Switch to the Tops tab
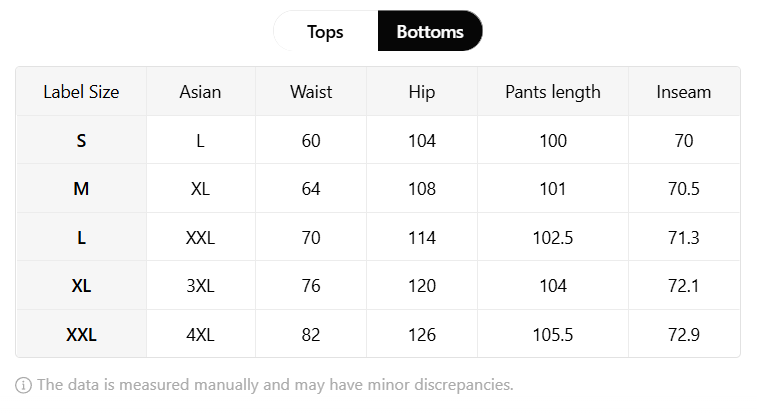This screenshot has height=413, width=757. tap(325, 31)
